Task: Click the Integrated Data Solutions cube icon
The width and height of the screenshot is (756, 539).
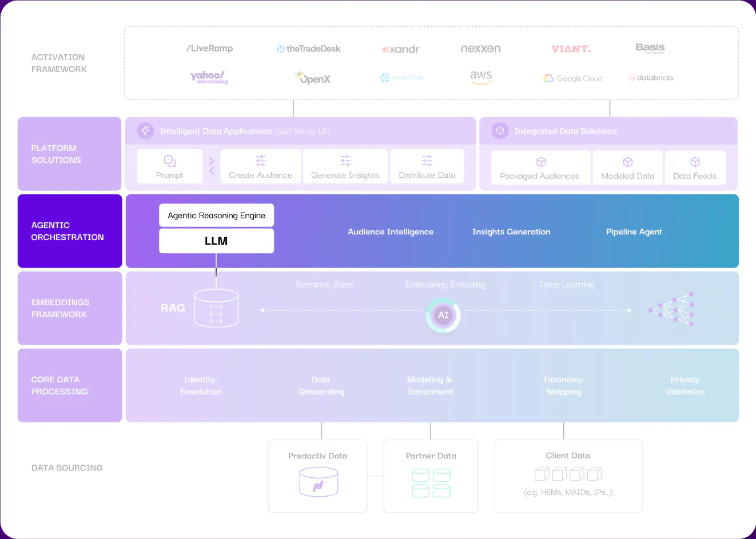Action: click(500, 131)
